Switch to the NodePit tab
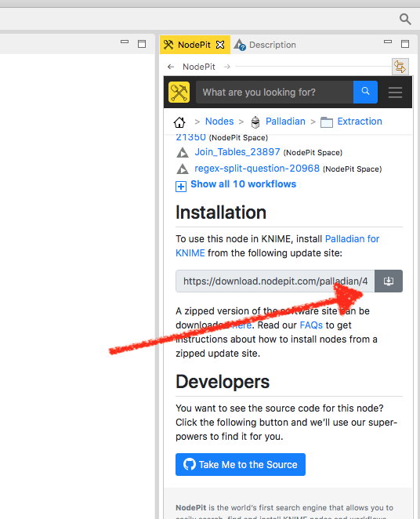Image resolution: width=420 pixels, height=519 pixels. point(194,45)
